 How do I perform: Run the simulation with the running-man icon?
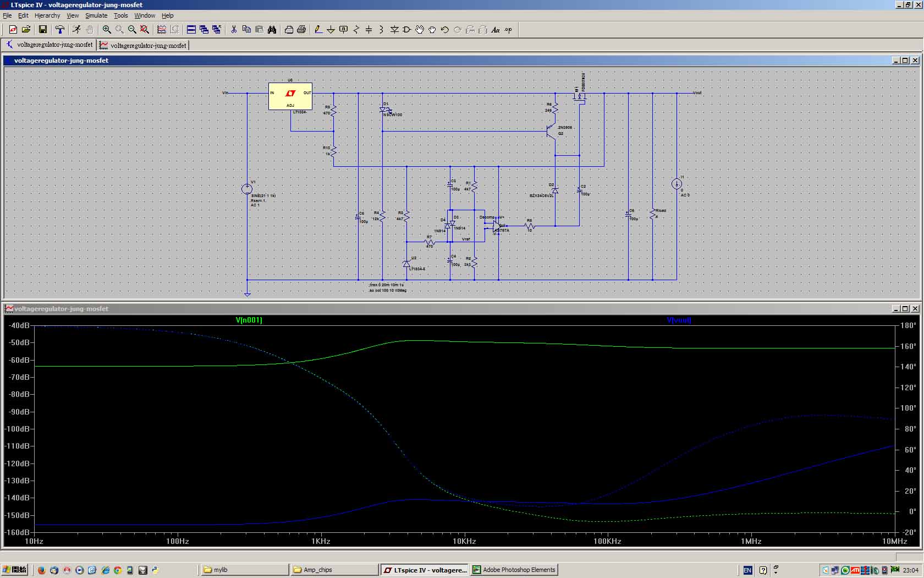76,30
